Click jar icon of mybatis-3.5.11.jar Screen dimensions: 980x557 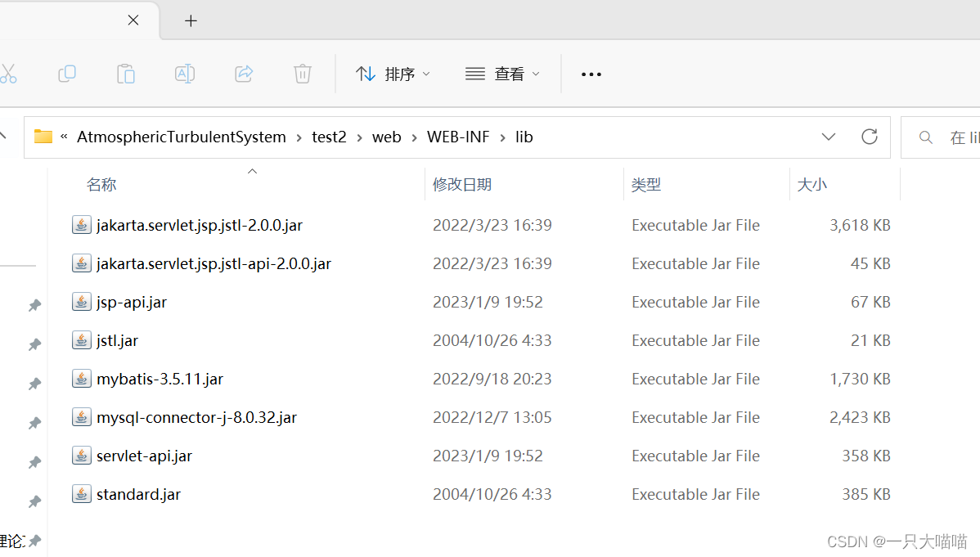[81, 378]
